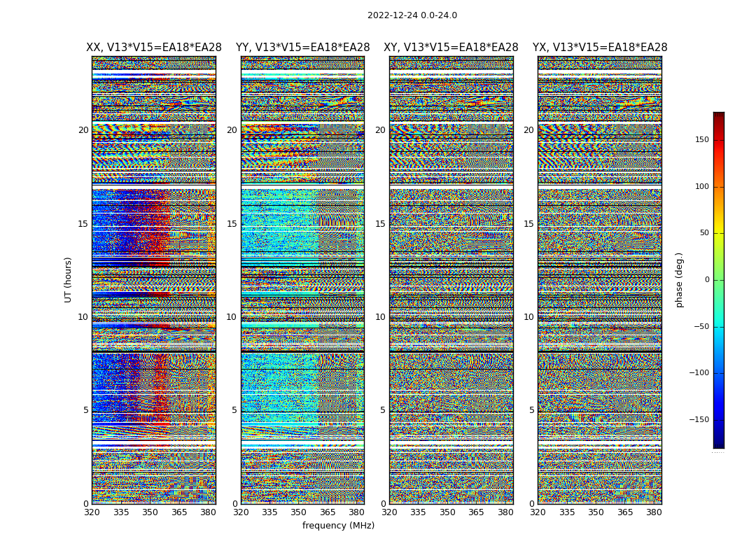Click the 10 hour tick beside YX panel

529,317
